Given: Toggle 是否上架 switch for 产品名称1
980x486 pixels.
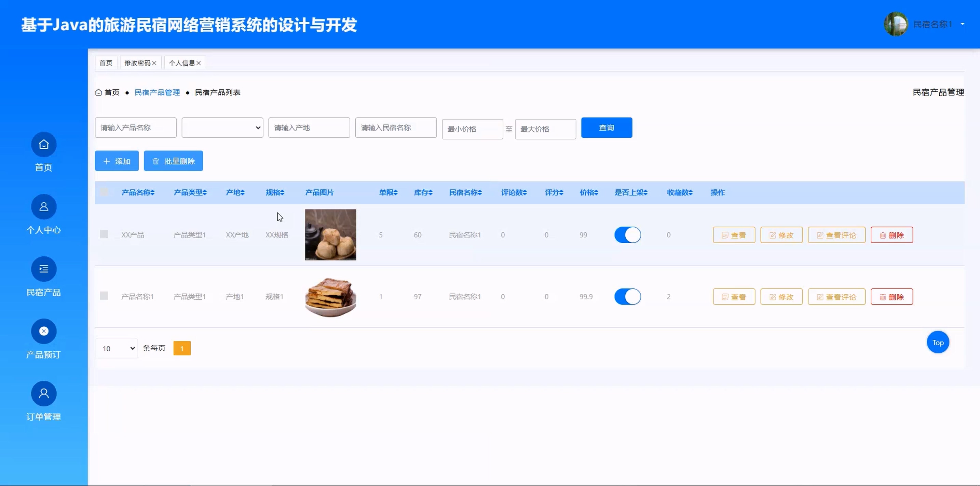Looking at the screenshot, I should click(x=627, y=296).
